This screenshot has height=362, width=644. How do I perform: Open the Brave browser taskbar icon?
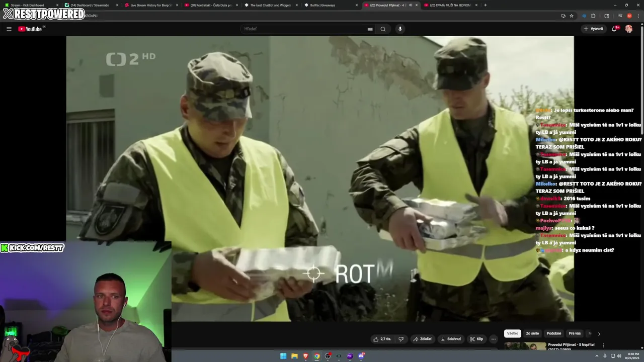(305, 356)
